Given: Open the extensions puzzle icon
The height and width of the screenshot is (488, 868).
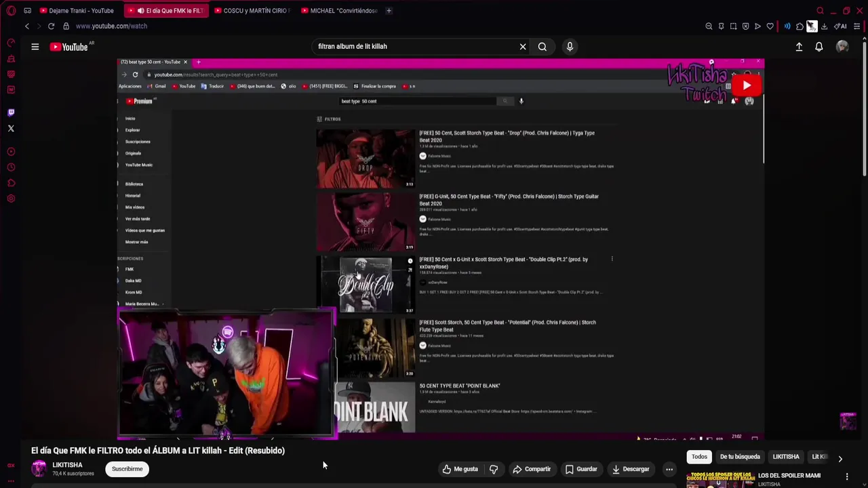Looking at the screenshot, I should 800,26.
